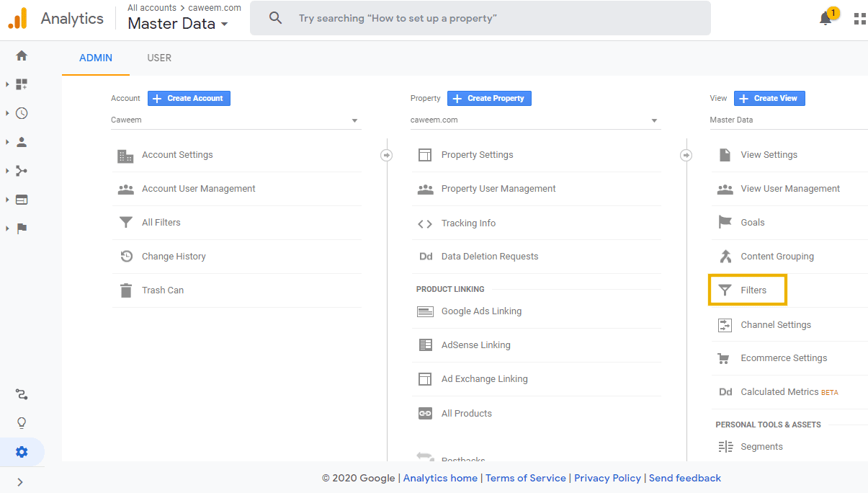This screenshot has width=868, height=493.
Task: Click the search magnifier icon
Action: point(275,18)
